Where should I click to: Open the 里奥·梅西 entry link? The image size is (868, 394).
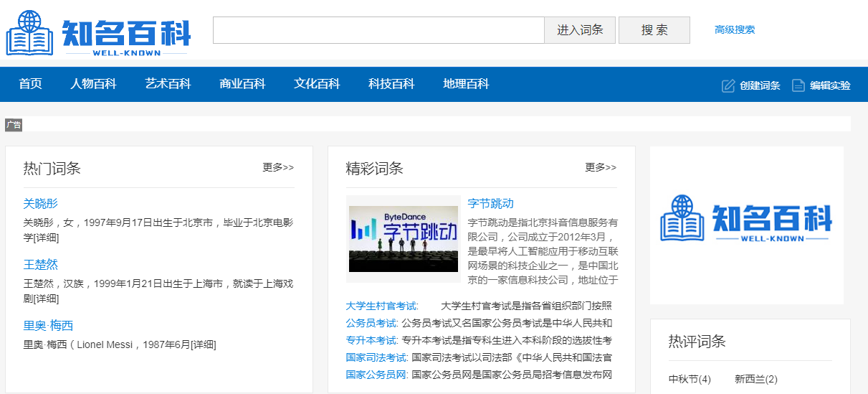click(x=48, y=326)
